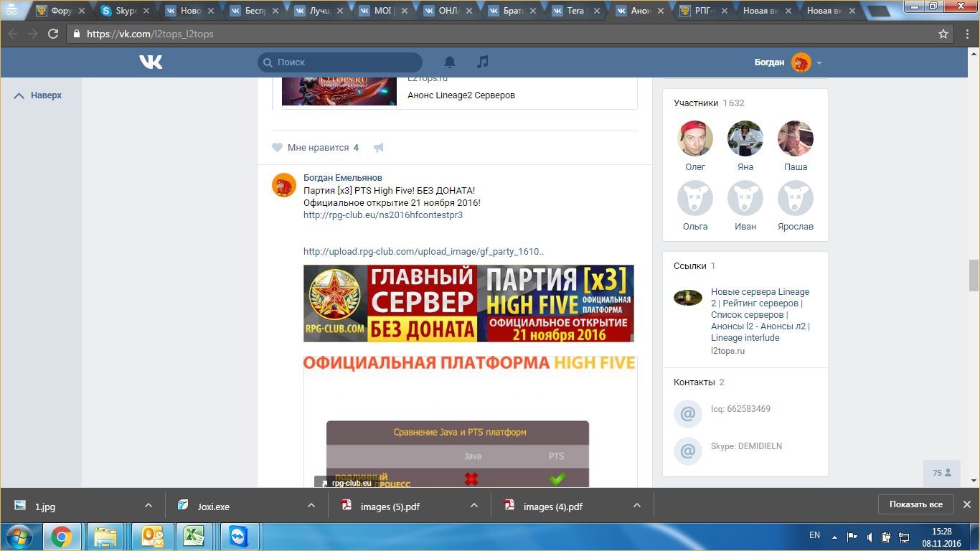This screenshot has height=551, width=980.
Task: Open Chrome menu three dots
Action: coord(967,34)
